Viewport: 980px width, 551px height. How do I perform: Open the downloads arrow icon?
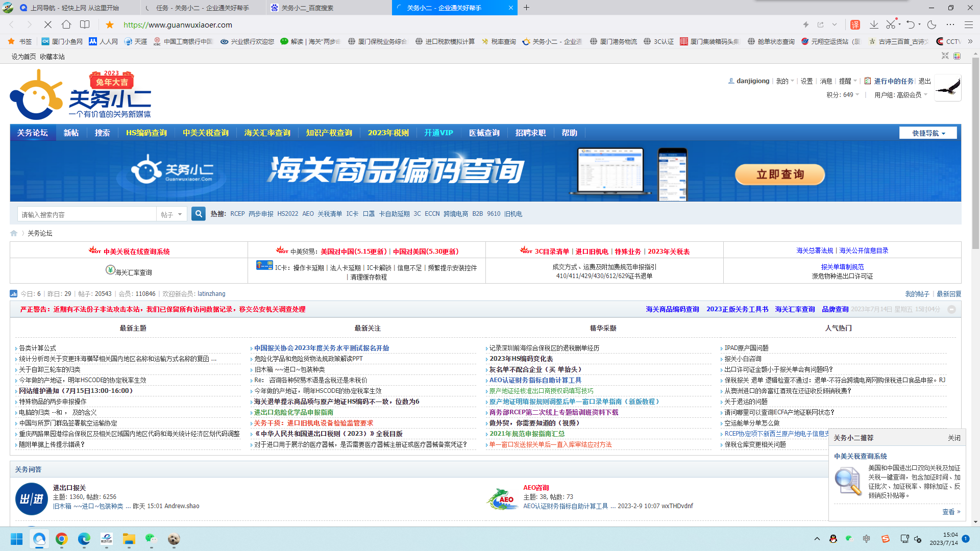click(874, 24)
